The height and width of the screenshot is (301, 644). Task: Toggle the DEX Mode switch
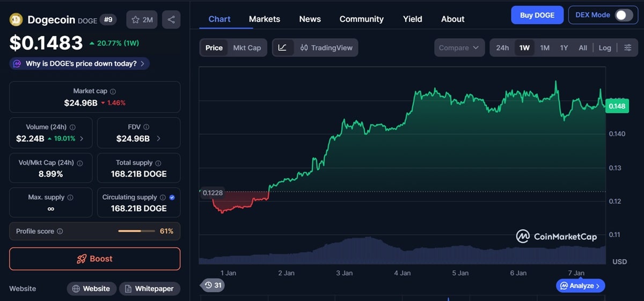click(623, 15)
